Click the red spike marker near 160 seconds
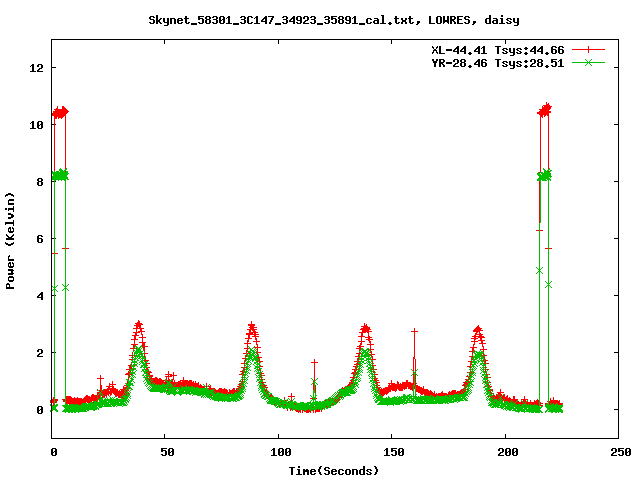The image size is (640, 480). pos(414,331)
